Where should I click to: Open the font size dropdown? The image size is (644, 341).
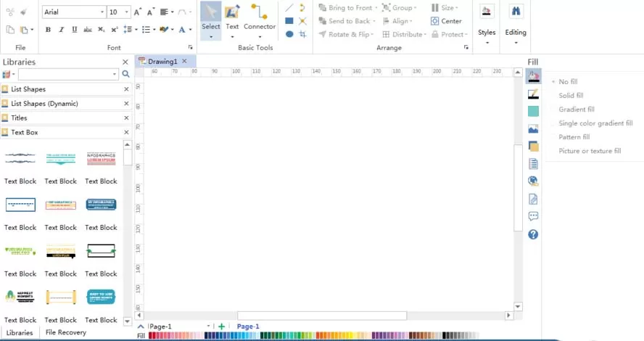pos(126,12)
